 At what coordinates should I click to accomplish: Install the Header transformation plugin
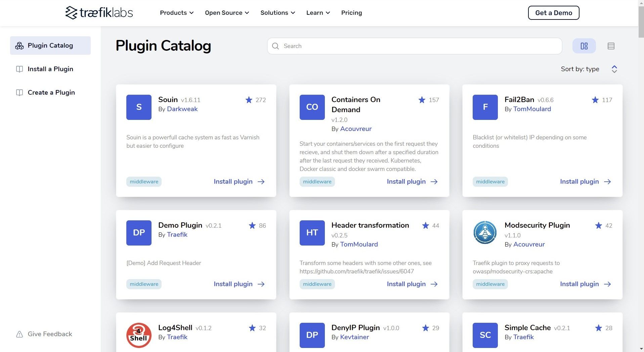pos(413,284)
